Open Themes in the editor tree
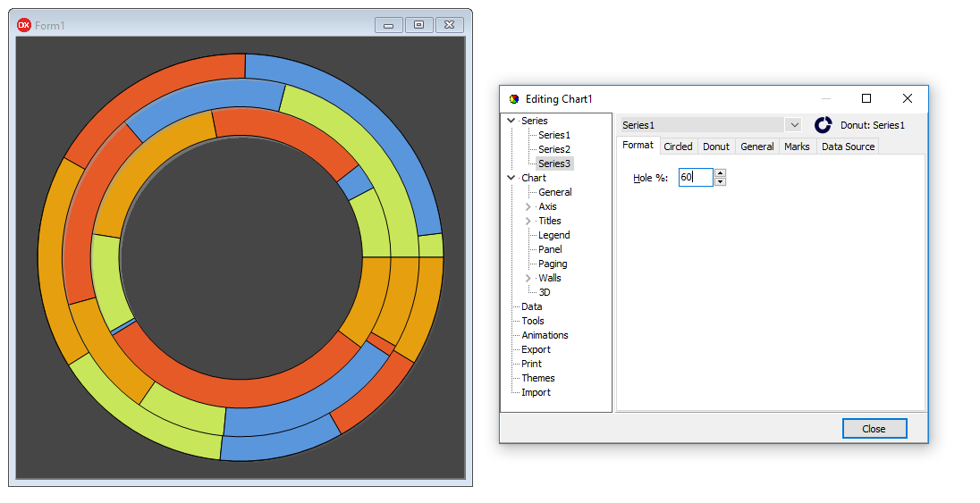The width and height of the screenshot is (980, 503). point(537,378)
